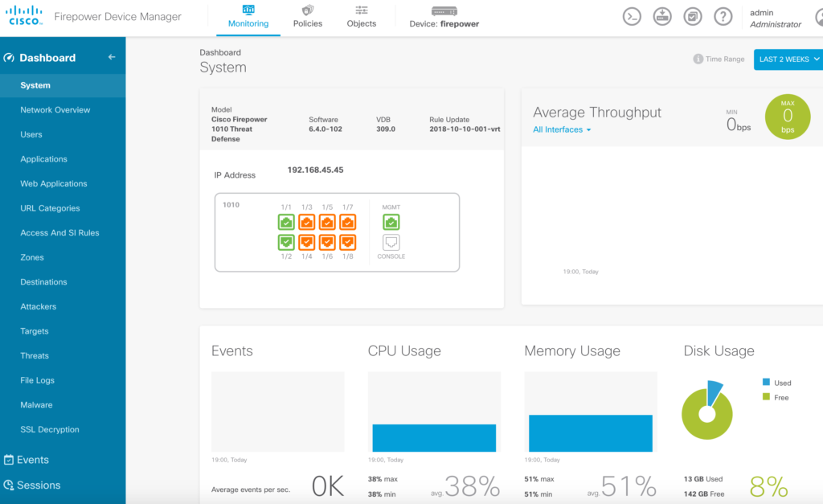823x504 pixels.
Task: Go to Access And SI Rules
Action: 59,233
